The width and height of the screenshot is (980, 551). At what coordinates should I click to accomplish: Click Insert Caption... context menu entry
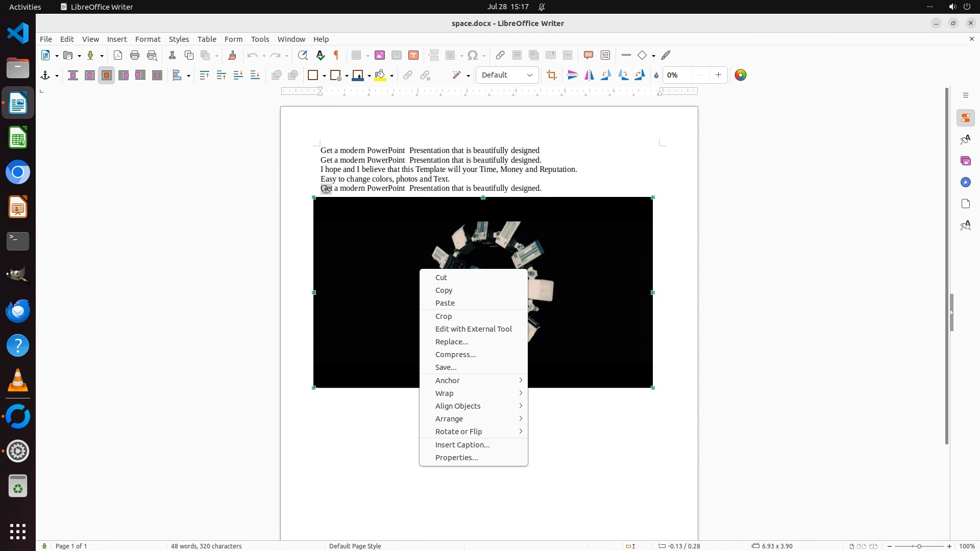(462, 445)
